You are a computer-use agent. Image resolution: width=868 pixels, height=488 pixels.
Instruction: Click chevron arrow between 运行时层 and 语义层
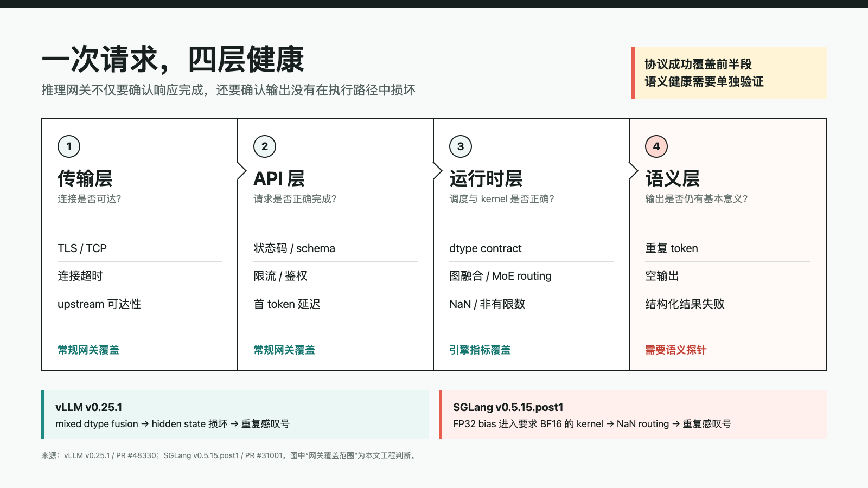coord(634,171)
